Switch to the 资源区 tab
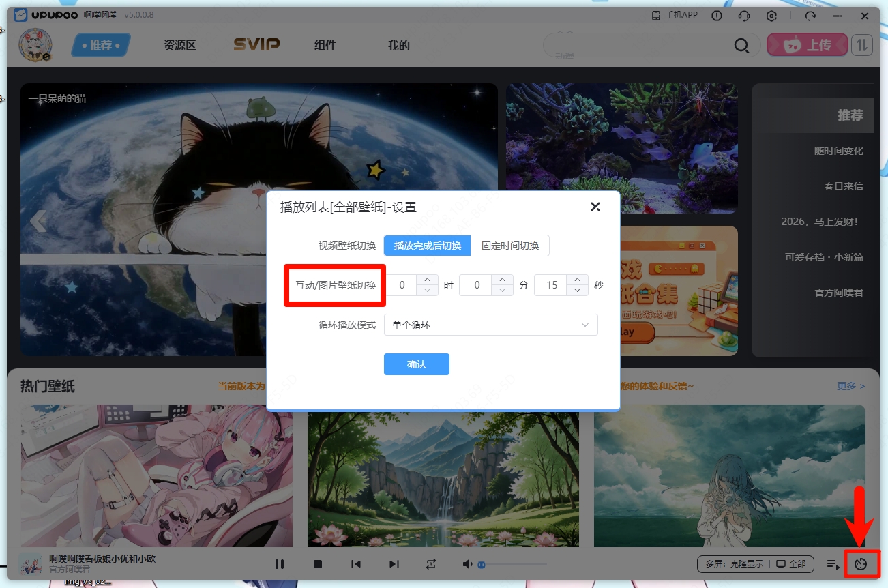 tap(179, 46)
